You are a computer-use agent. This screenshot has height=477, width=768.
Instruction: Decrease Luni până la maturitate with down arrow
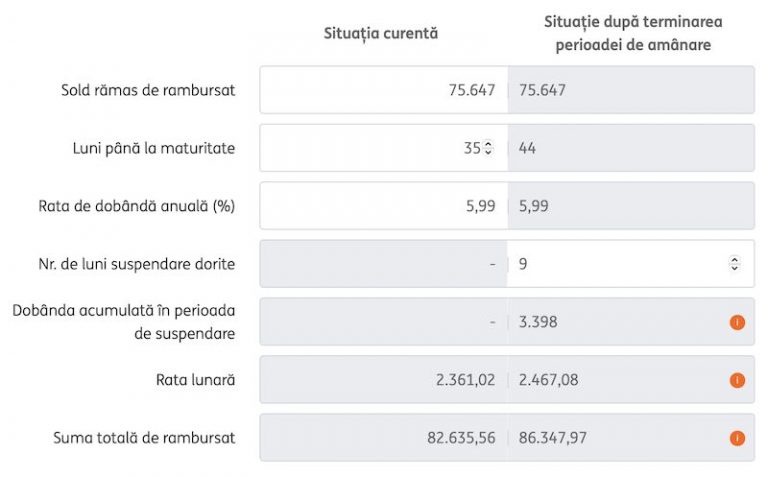[488, 151]
